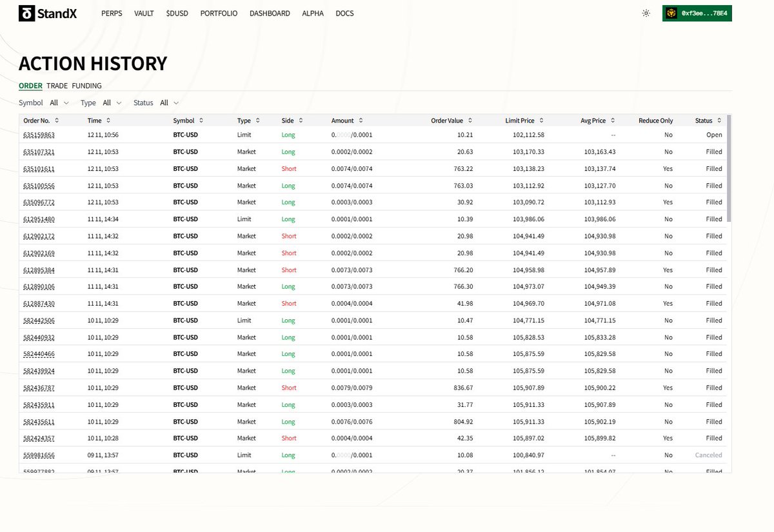Screen dimensions: 774x532
Task: Open order number 582436787
Action: coord(39,388)
